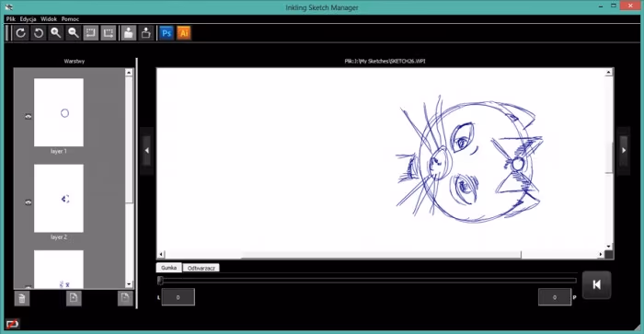The height and width of the screenshot is (334, 644).
Task: Go to next sketch with right arrow
Action: pos(624,150)
